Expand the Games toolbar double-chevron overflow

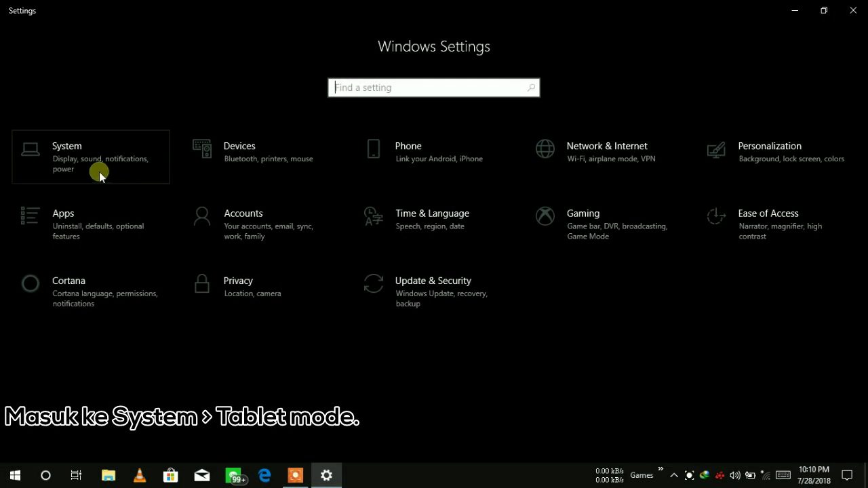coord(660,469)
